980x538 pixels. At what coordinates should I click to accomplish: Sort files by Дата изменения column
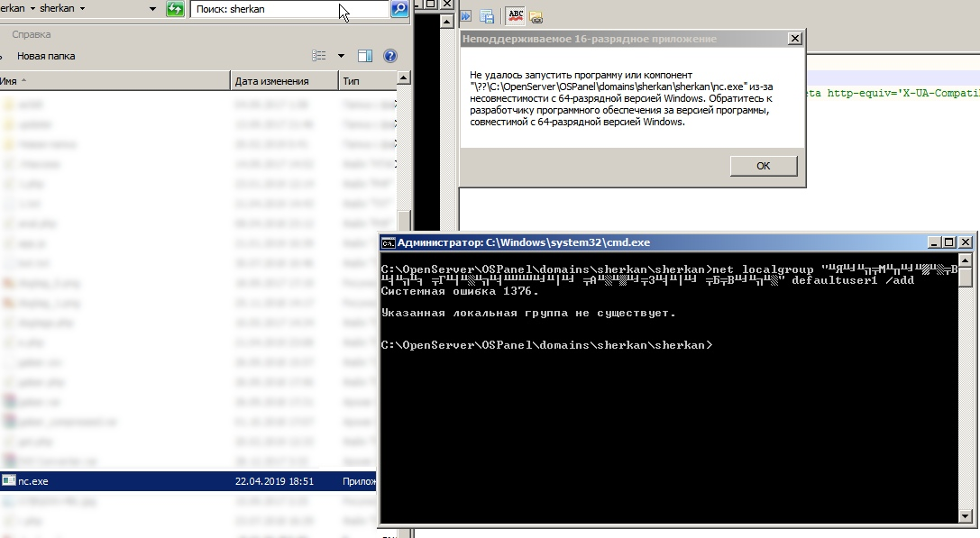(x=271, y=81)
